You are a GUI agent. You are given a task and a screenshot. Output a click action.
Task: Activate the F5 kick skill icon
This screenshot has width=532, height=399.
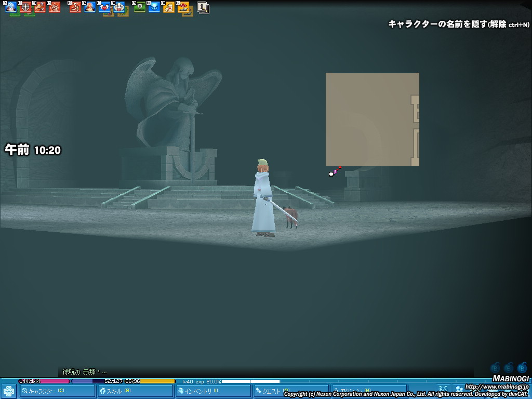[75, 7]
